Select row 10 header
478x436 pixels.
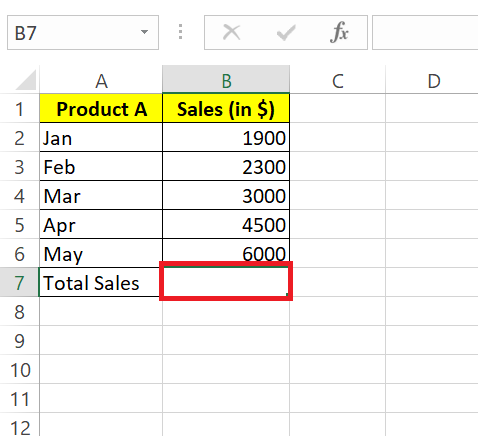(x=20, y=369)
